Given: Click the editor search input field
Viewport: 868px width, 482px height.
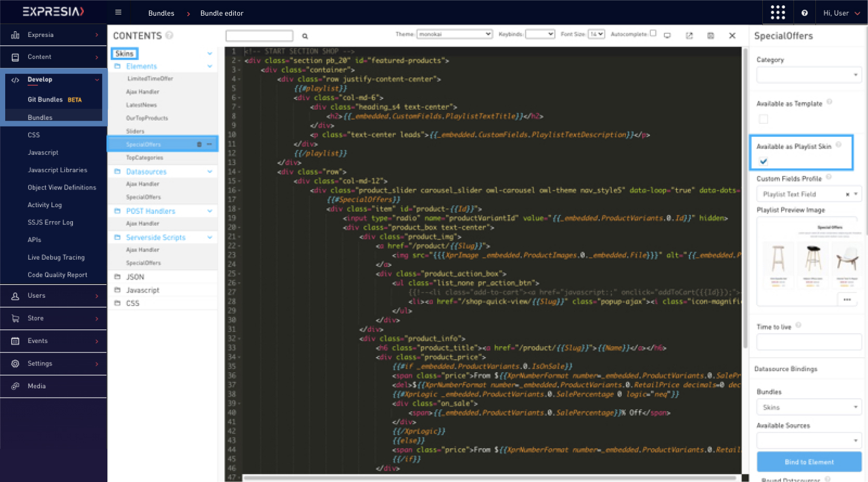Looking at the screenshot, I should 259,35.
